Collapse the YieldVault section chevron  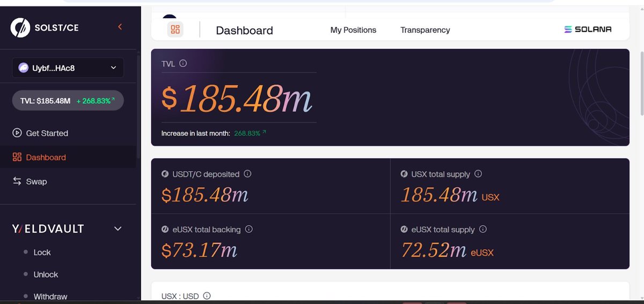(x=118, y=229)
